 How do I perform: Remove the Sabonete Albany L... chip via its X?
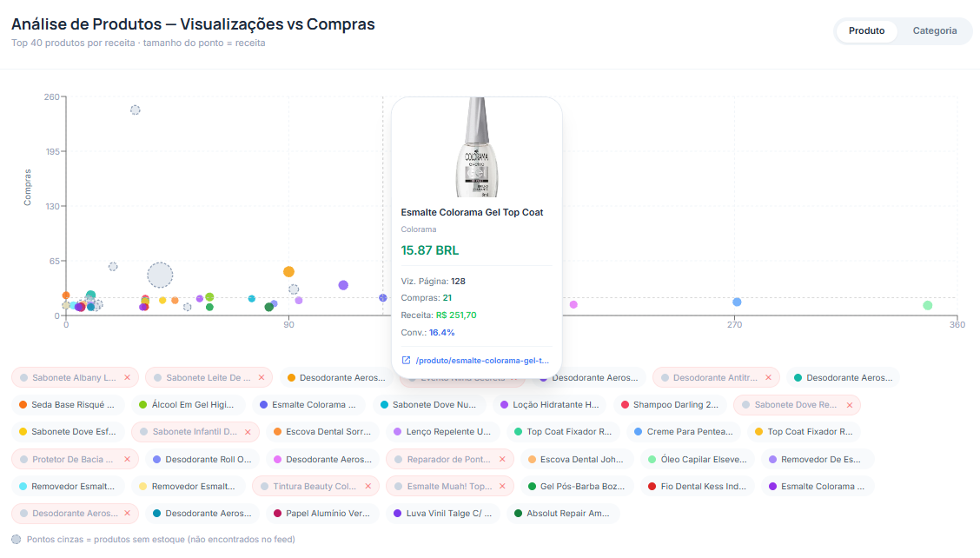tap(128, 378)
